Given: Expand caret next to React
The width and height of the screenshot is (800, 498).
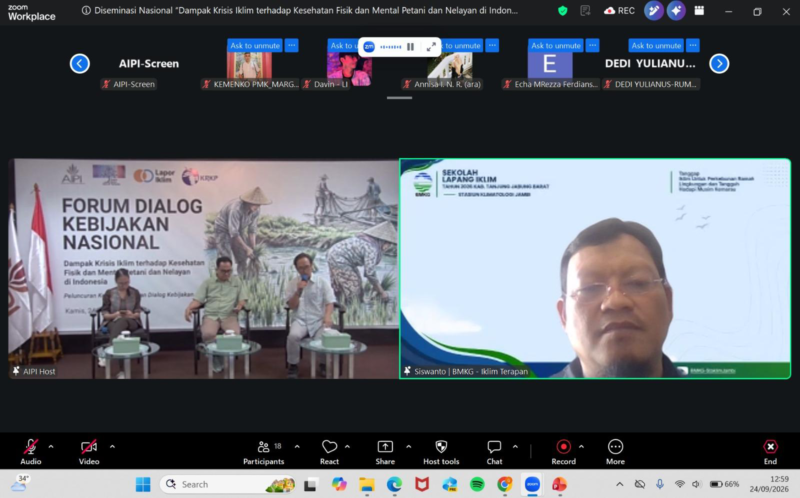Looking at the screenshot, I should 347,446.
